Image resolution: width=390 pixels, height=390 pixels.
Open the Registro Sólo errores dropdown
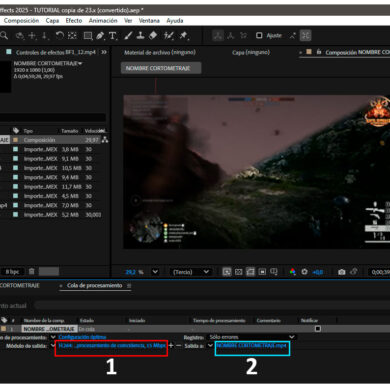[252, 337]
